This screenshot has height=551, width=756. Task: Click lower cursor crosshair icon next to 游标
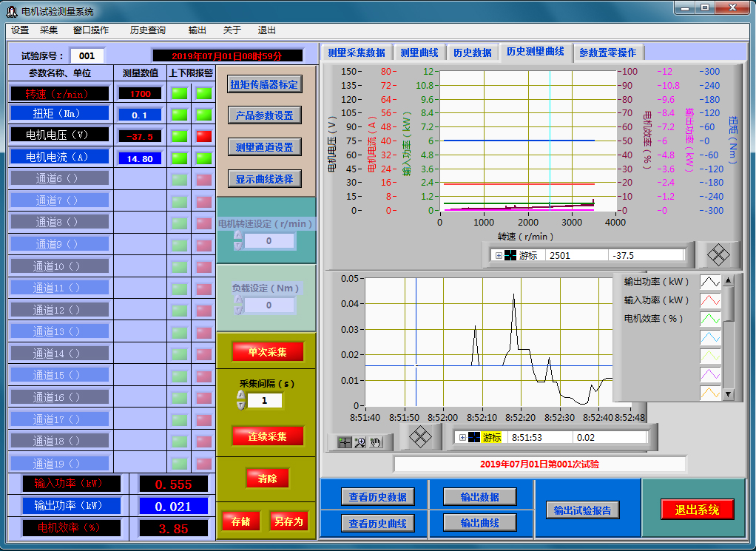coord(474,437)
